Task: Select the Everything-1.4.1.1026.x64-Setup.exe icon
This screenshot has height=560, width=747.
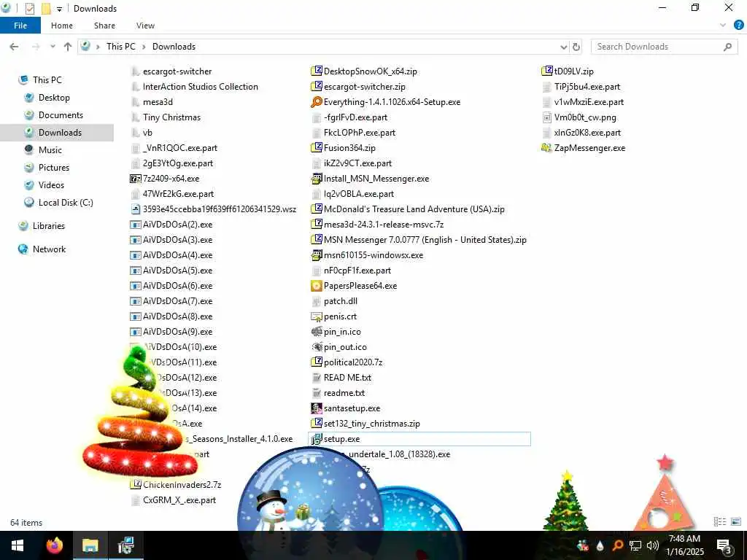Action: coord(317,102)
